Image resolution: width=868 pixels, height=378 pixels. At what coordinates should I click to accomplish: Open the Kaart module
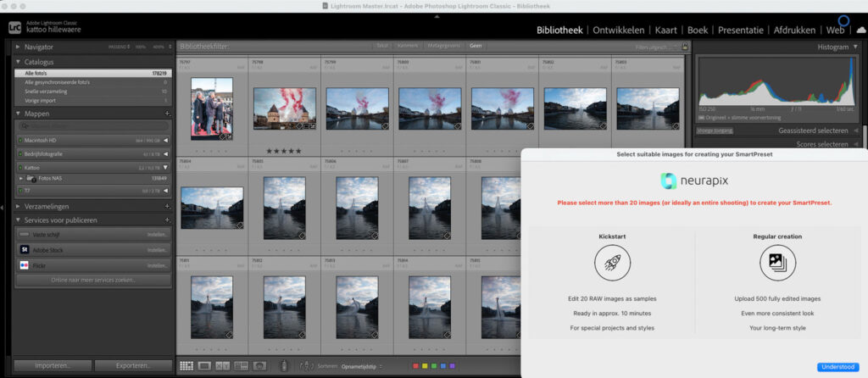pyautogui.click(x=666, y=31)
